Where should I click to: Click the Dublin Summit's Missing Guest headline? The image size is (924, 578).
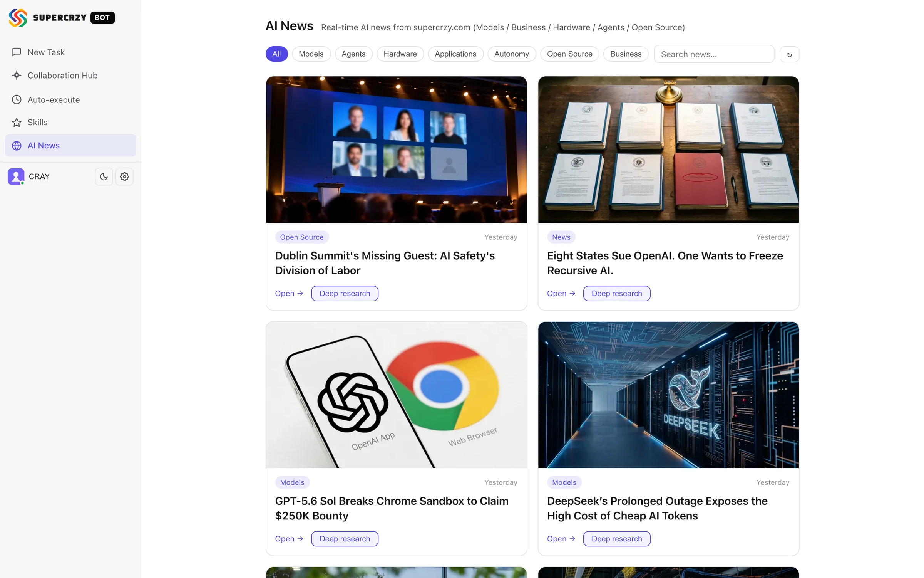(x=385, y=263)
